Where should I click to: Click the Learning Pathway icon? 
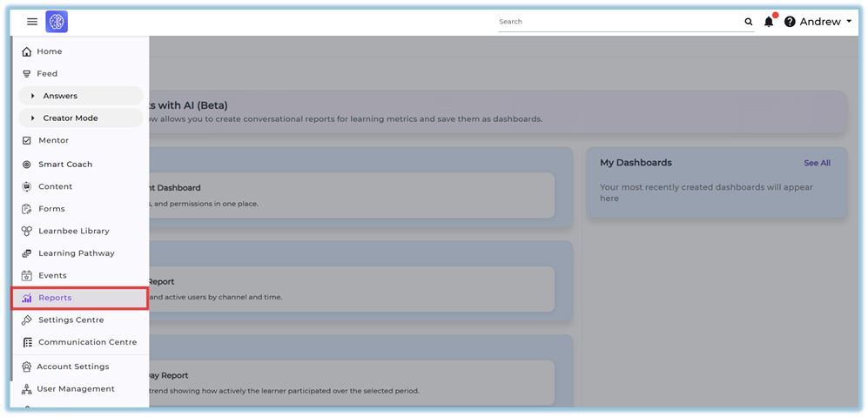[x=27, y=253]
